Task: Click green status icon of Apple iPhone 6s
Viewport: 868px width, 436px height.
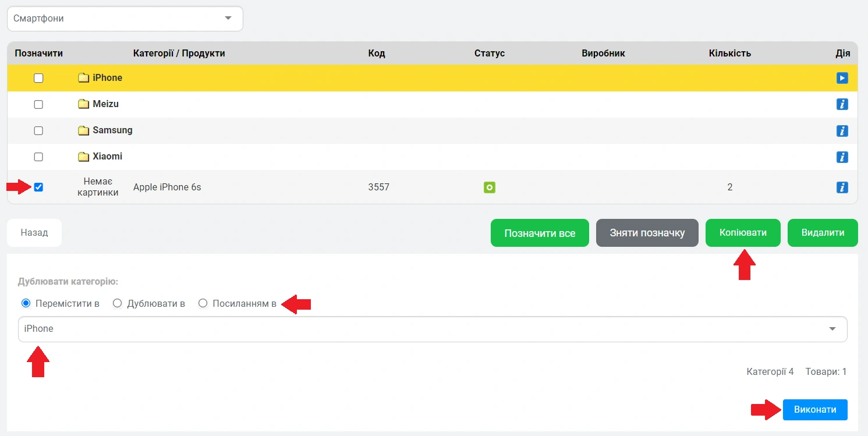Action: point(490,187)
